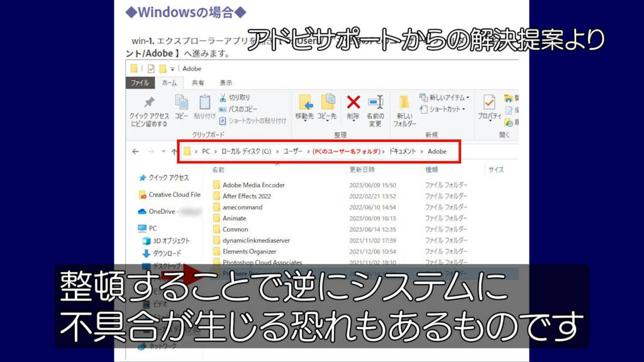Viewport: 644px width, 362px height.
Task: Open the ファイル ribbon tab
Action: click(x=140, y=83)
